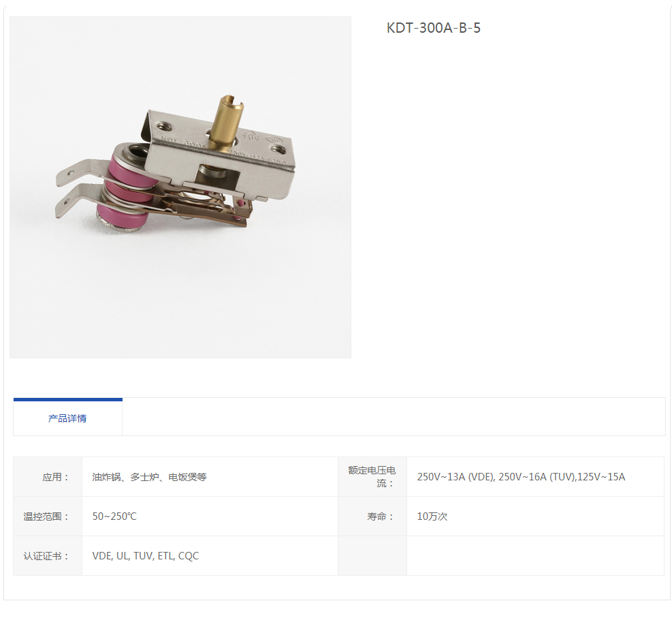Viewport: 672px width, 618px height.
Task: Select the 50~250℃ temperature value
Action: point(114,516)
